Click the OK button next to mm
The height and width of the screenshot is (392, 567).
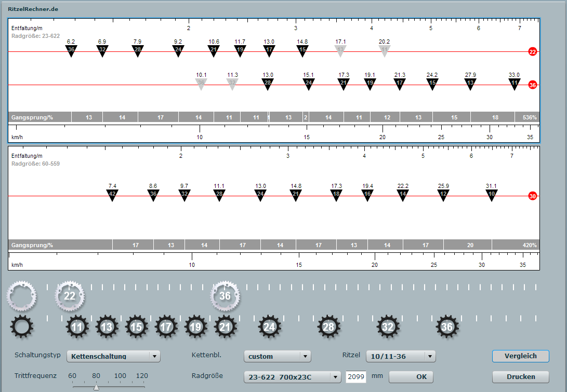click(x=411, y=377)
